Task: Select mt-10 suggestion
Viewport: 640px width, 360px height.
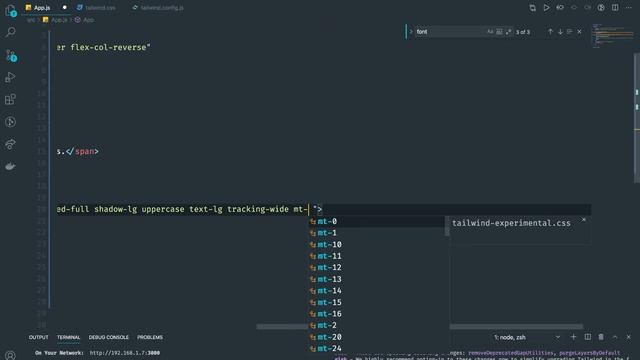Action: (x=377, y=244)
